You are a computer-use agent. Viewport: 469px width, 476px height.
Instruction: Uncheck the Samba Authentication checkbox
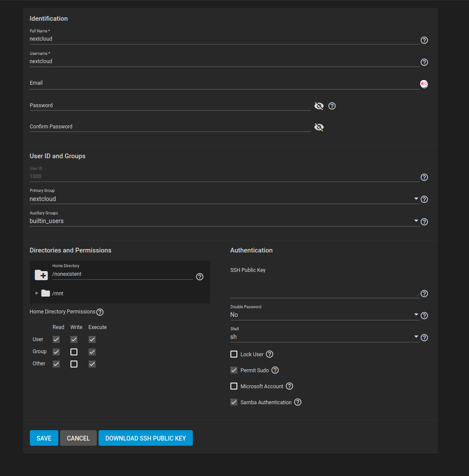pos(234,402)
